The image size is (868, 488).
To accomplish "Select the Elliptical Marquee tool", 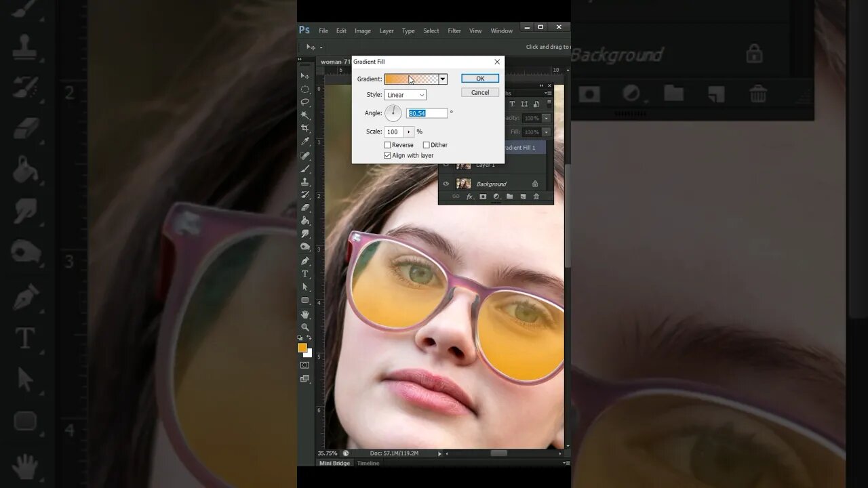I will point(305,89).
